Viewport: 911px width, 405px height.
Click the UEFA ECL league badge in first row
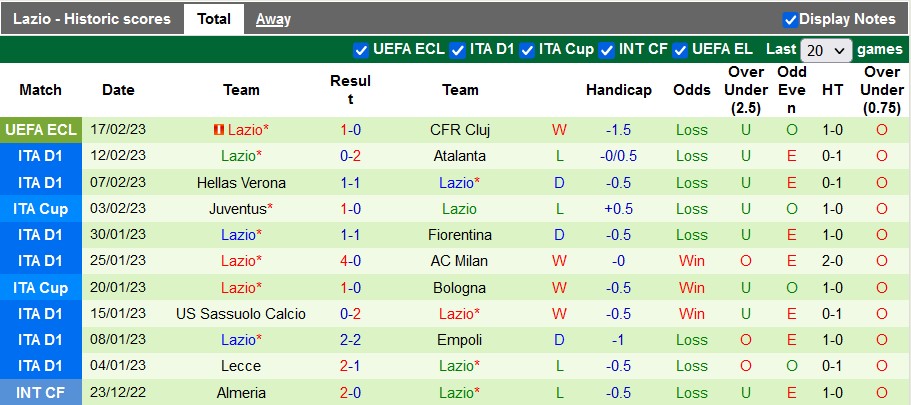(x=41, y=130)
